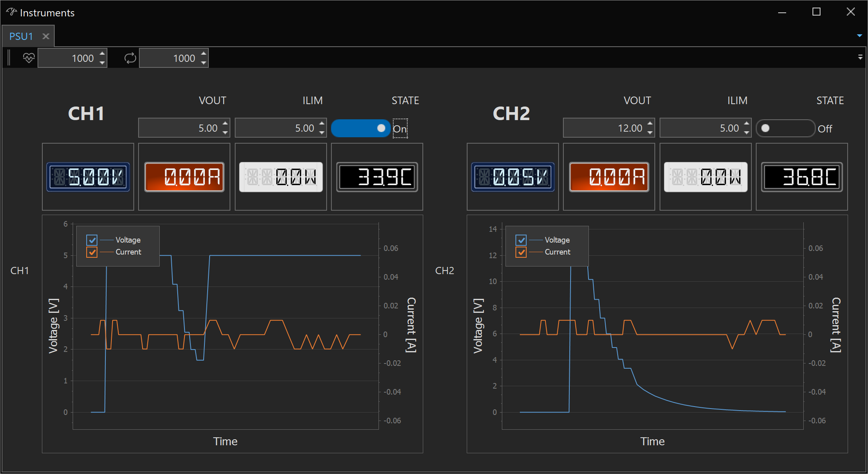
Task: Click CH2 voltage reading display
Action: (x=513, y=177)
